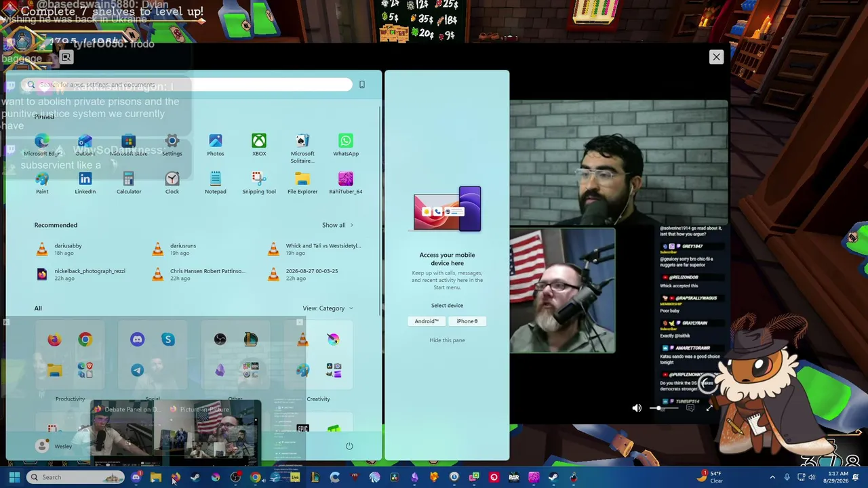Open WhatsApp from pinned apps
868x488 pixels.
tap(346, 145)
